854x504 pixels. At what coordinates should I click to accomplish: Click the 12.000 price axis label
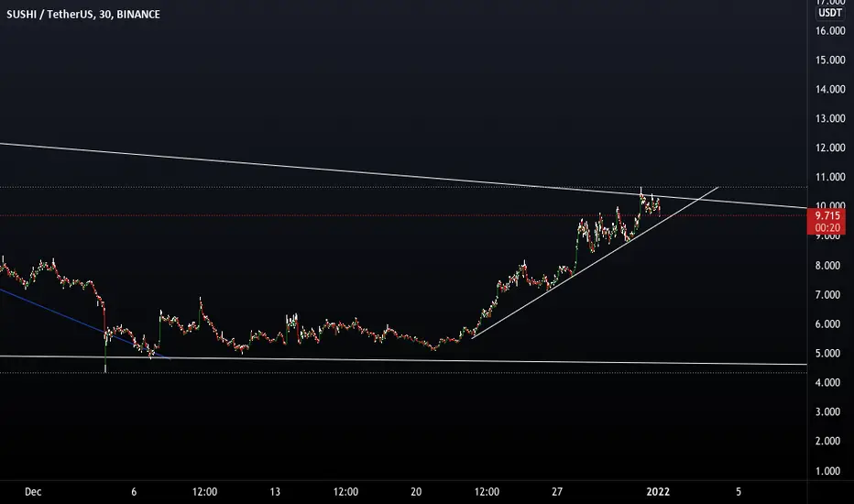(830, 148)
